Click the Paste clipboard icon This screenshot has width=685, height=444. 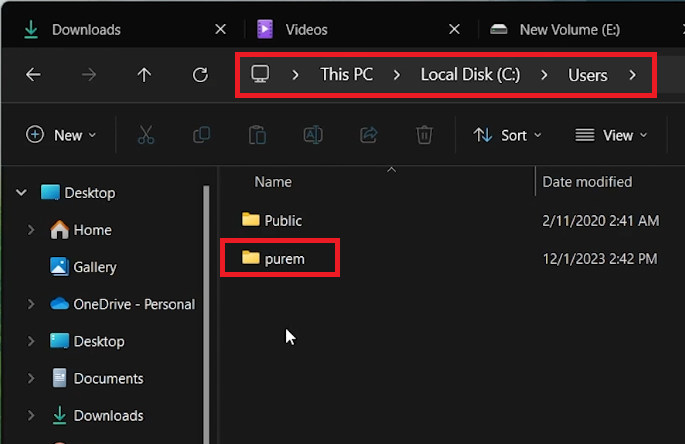pyautogui.click(x=257, y=135)
